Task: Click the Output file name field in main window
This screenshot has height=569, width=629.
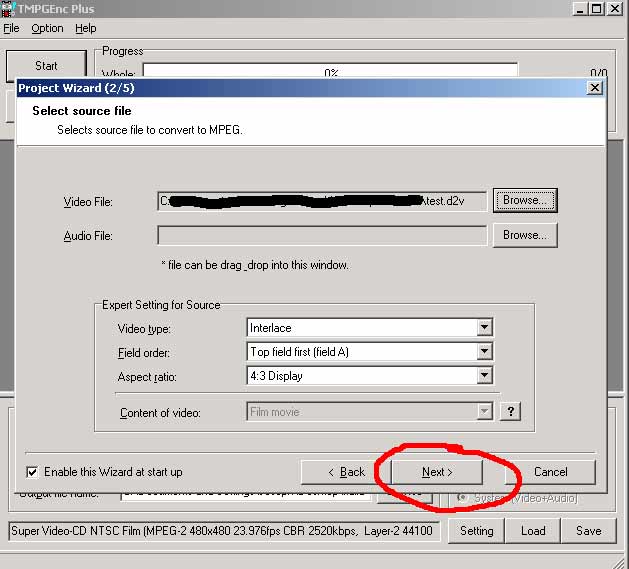Action: pos(246,495)
